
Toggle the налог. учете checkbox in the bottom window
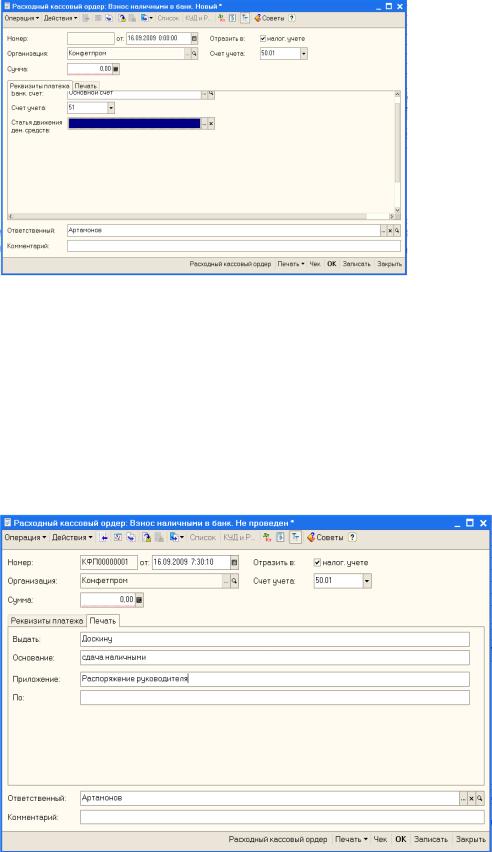[317, 563]
